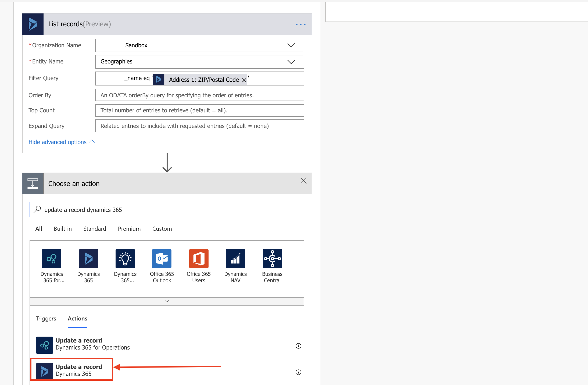Close the Choose an action panel
The image size is (588, 385).
(x=304, y=181)
